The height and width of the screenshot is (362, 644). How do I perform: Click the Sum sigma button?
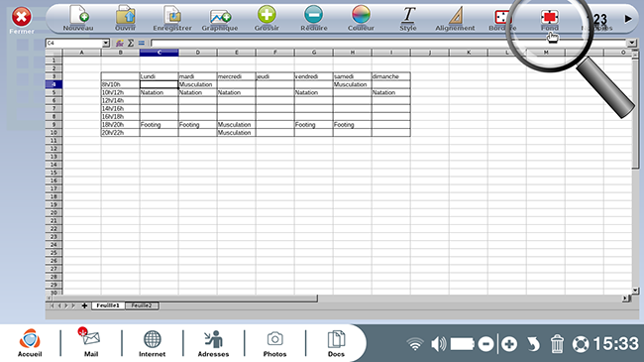pyautogui.click(x=131, y=43)
